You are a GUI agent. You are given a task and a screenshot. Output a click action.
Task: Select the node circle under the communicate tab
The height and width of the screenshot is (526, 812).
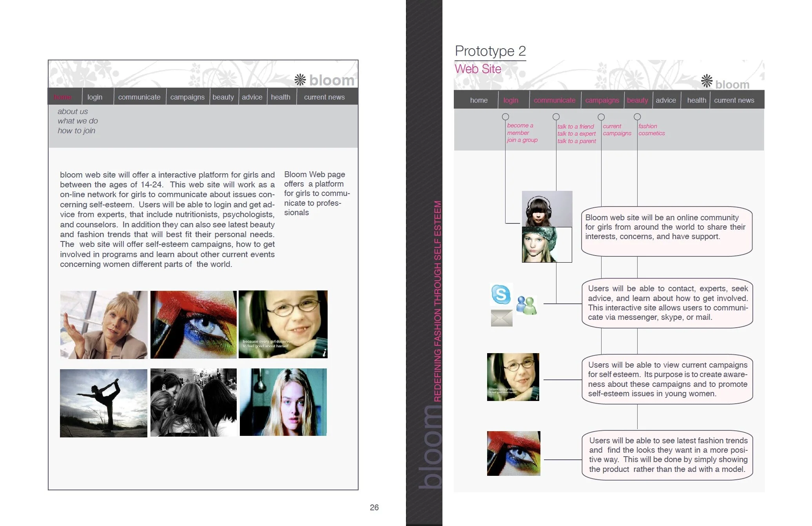click(556, 116)
